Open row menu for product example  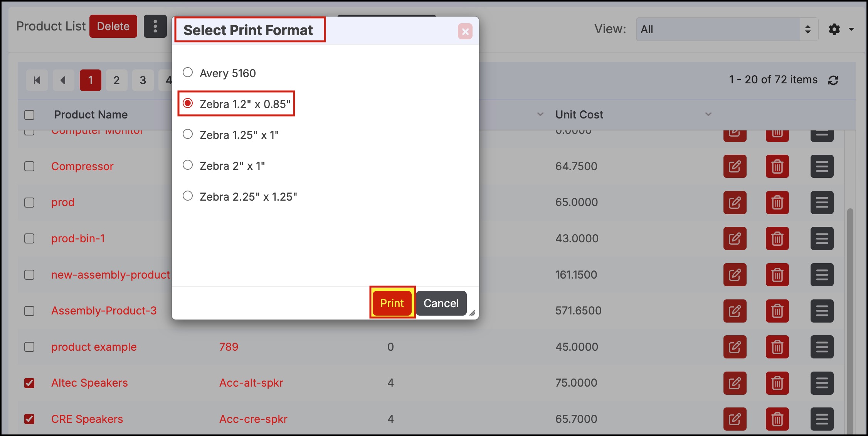pyautogui.click(x=822, y=347)
